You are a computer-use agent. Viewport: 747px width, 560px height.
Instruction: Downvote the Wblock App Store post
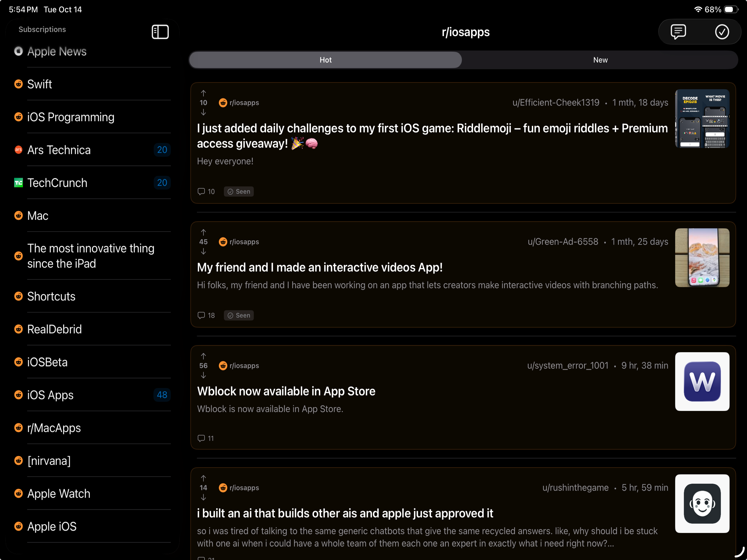pos(203,375)
